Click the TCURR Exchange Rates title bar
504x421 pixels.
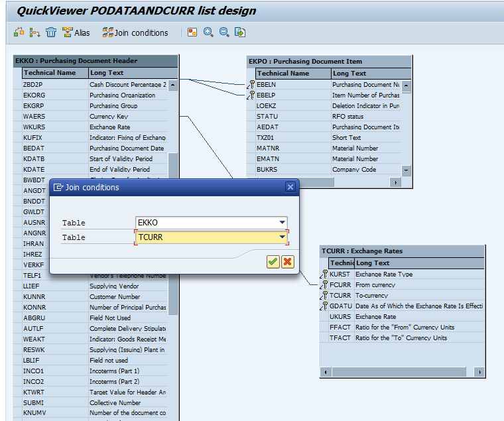(x=402, y=251)
